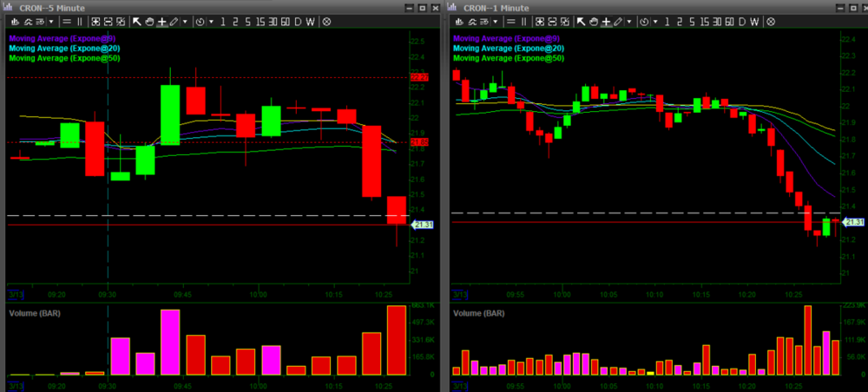Click the first grid zoom icon in 1 Minute toolbar
This screenshot has height=392, width=868.
[540, 21]
